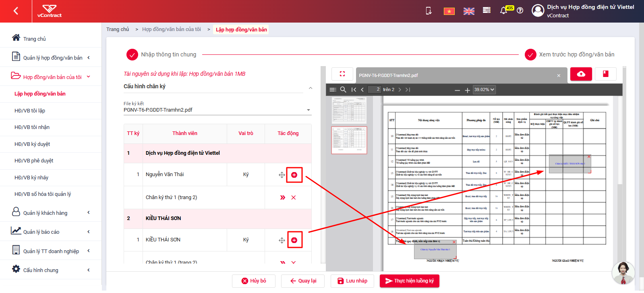
Task: Add signature position for Nguyễn Văn Thái
Action: point(294,175)
